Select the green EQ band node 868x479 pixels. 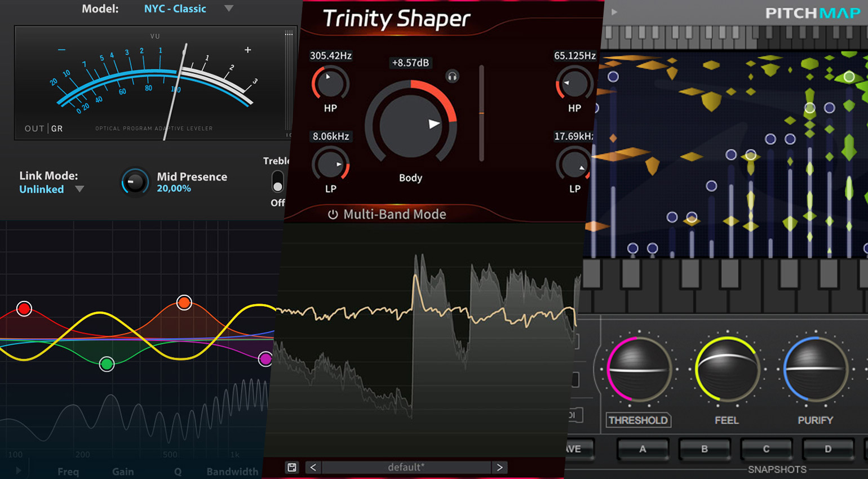tap(107, 364)
